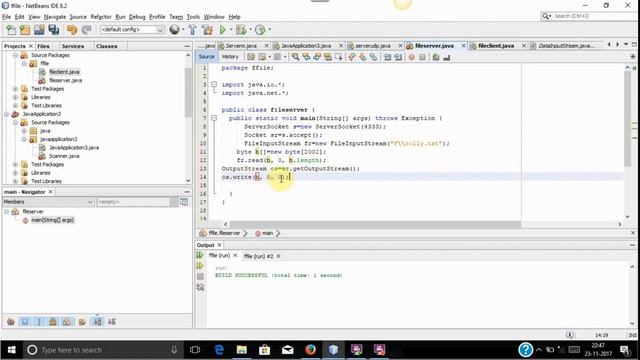Collapse the import statements code fold
This screenshot has height=360, width=640.
(213, 84)
